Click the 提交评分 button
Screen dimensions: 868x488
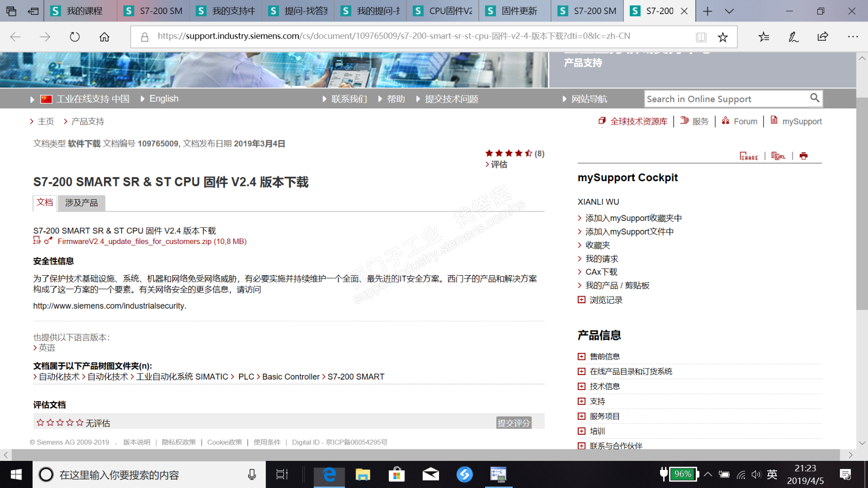coord(513,423)
